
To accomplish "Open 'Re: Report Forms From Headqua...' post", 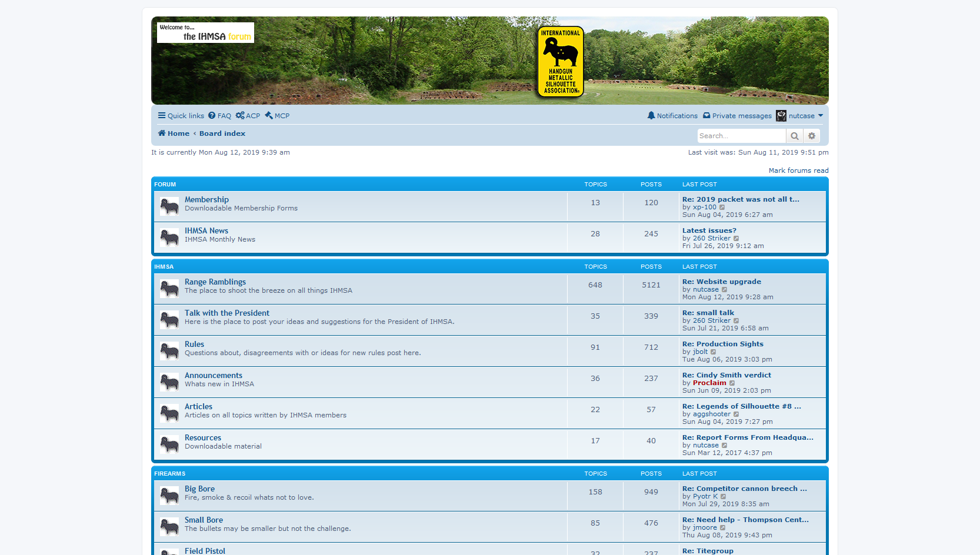I will tap(748, 437).
